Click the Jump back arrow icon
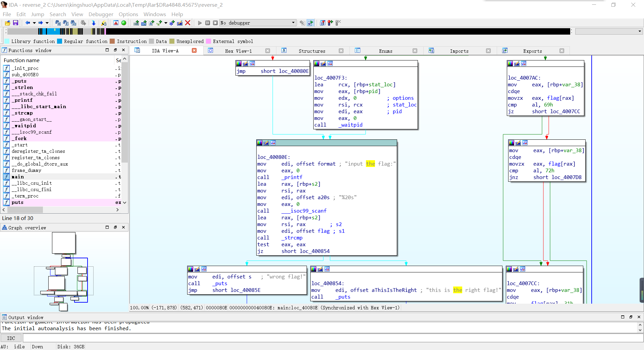644x350 pixels. tap(28, 23)
